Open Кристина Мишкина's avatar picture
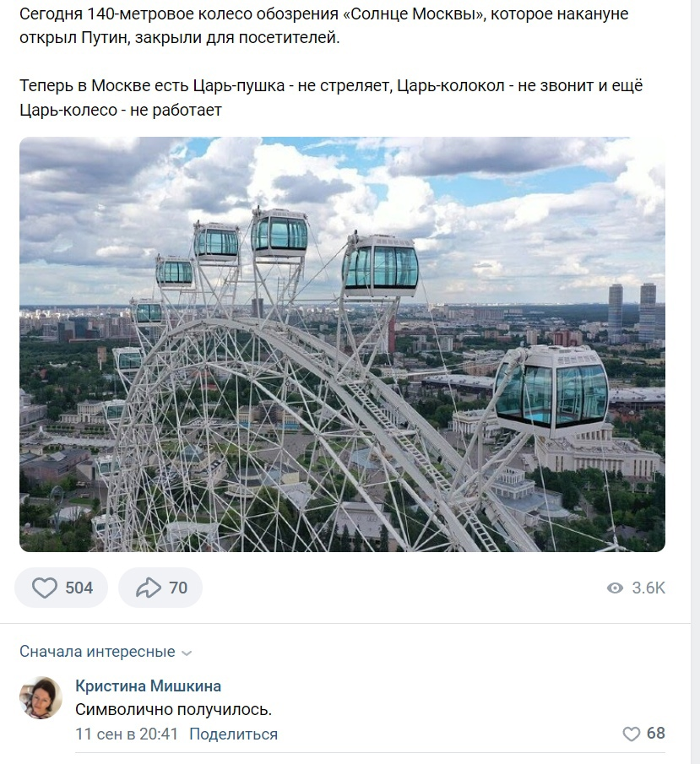This screenshot has height=764, width=700. (x=41, y=698)
